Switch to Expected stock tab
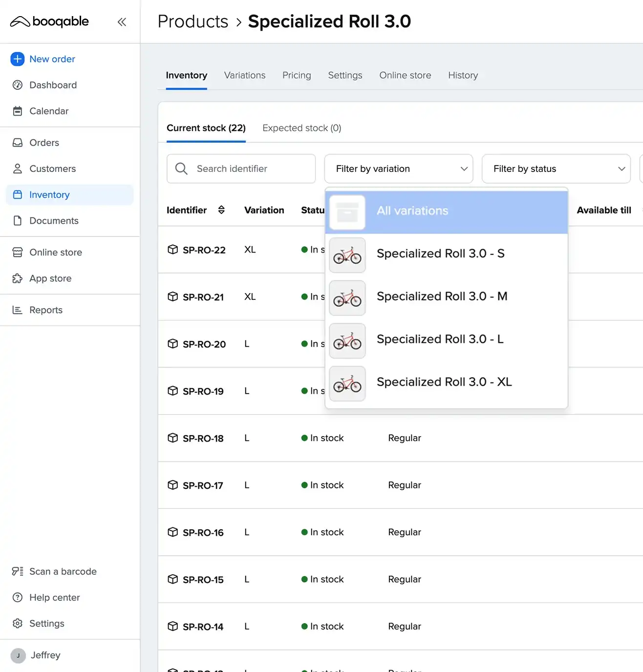 (301, 128)
